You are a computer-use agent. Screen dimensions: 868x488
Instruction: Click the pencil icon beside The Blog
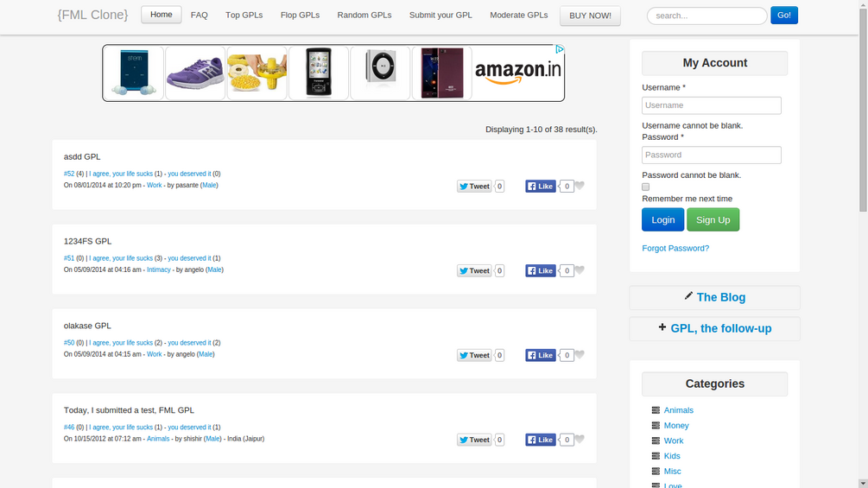click(688, 296)
